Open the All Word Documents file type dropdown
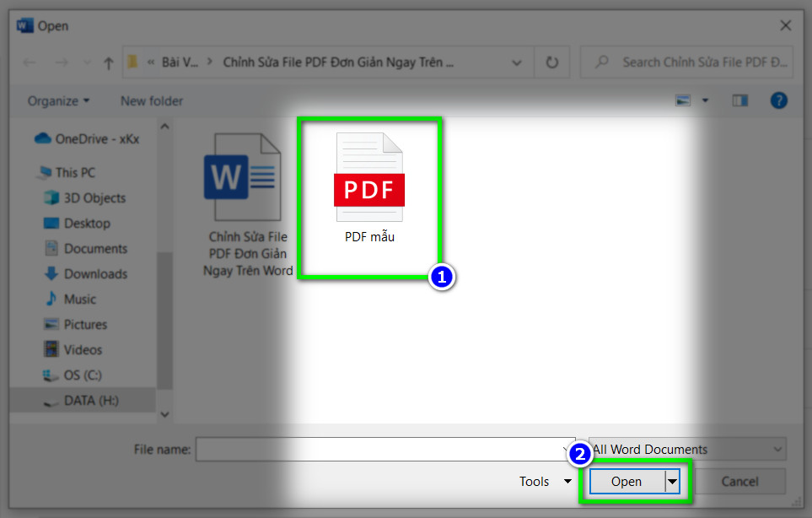Viewport: 812px width, 518px height. point(687,449)
